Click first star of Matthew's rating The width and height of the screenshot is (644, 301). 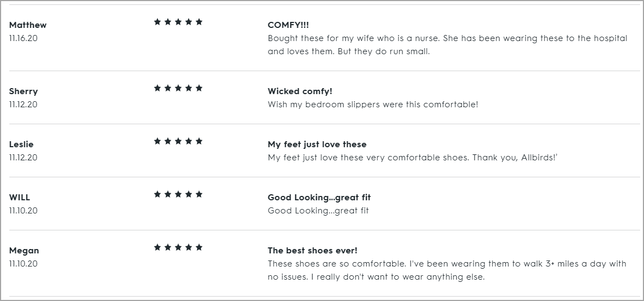point(158,22)
